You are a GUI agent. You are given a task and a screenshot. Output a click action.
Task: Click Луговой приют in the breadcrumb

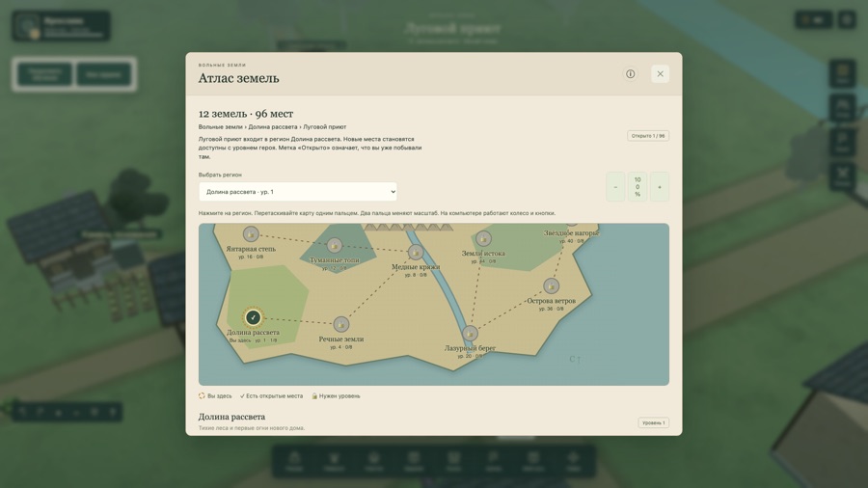point(324,126)
